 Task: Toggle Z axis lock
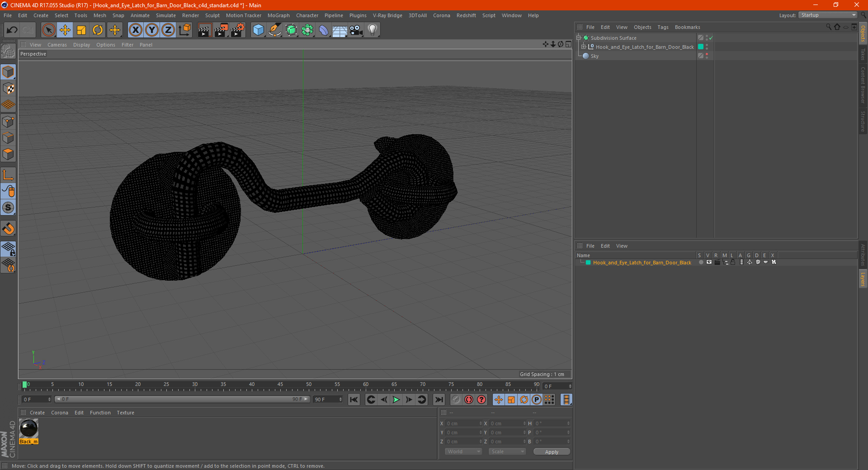tap(168, 30)
